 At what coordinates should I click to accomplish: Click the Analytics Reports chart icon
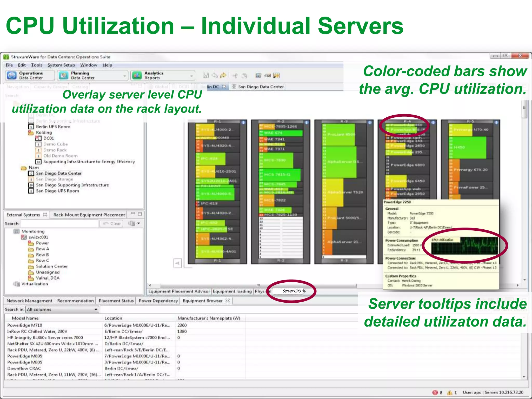coord(137,75)
